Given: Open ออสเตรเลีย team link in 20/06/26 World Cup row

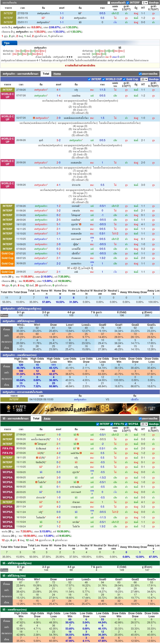Looking at the screenshot, I should point(76,163).
